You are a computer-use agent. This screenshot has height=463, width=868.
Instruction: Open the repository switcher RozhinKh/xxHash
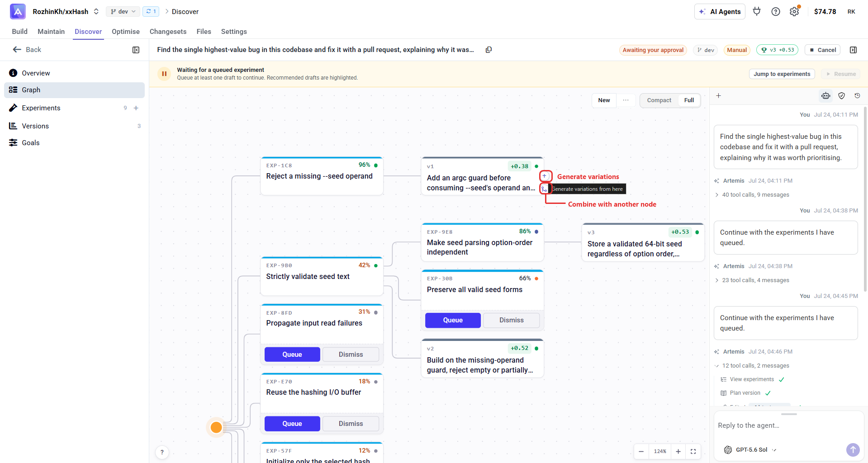[66, 11]
